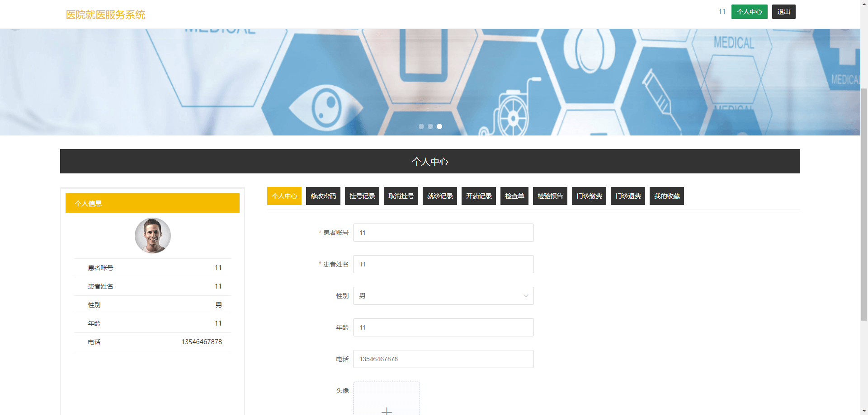Viewport: 868px width, 415px height.
Task: Select the third carousel indicator dot
Action: (439, 126)
